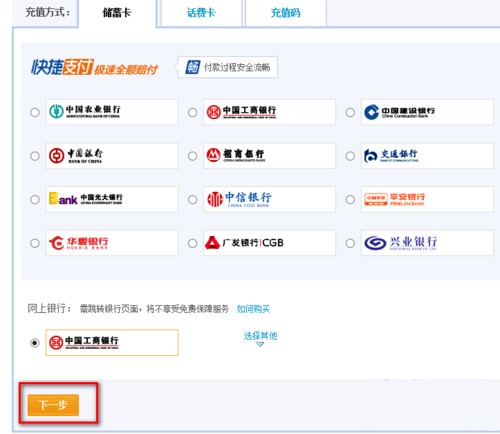Viewport: 500px width, 434px height.
Task: Choose the 广发银行 CGB radio button
Action: tap(192, 243)
